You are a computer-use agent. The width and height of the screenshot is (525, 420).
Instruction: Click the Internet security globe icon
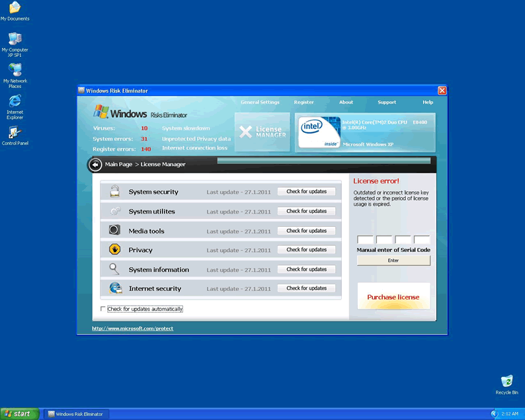tap(115, 288)
